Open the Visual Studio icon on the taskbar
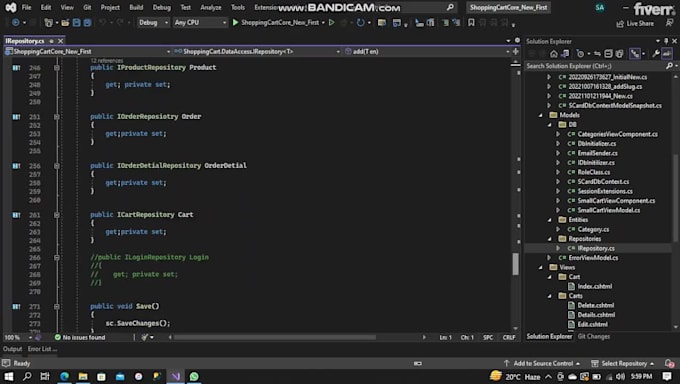The image size is (680, 384). click(x=176, y=376)
